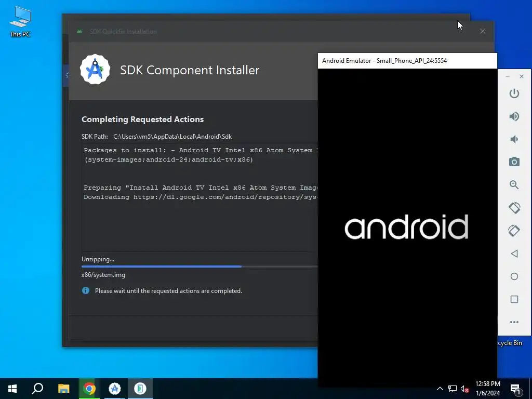The height and width of the screenshot is (399, 532).
Task: Click the Completing Requested Actions heading
Action: click(x=142, y=119)
